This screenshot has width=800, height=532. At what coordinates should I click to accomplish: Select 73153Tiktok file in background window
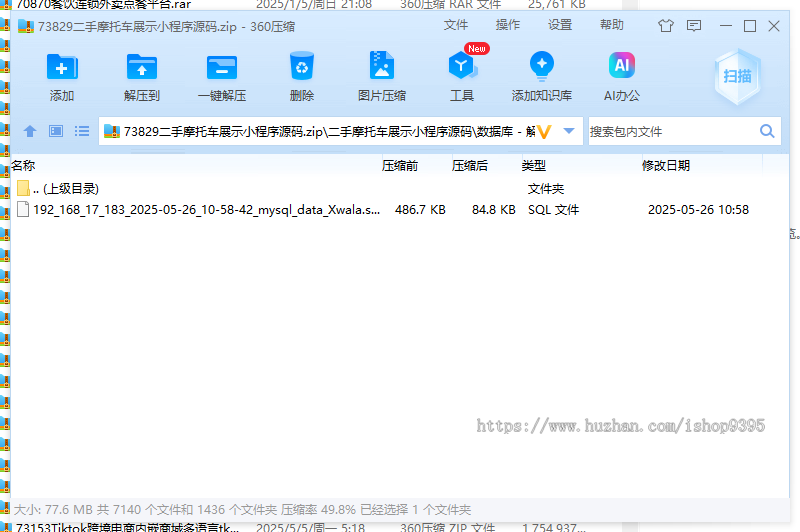(x=127, y=527)
